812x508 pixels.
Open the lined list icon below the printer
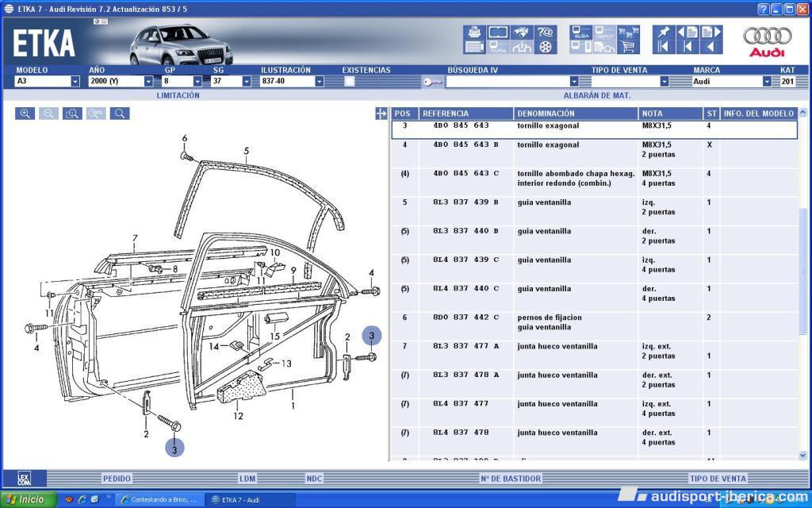pos(474,47)
